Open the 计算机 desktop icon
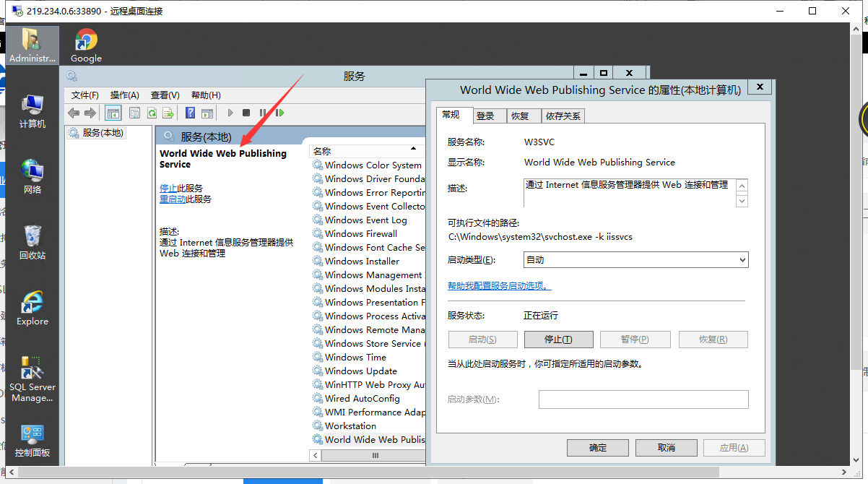Viewport: 868px width, 484px height. point(32,111)
